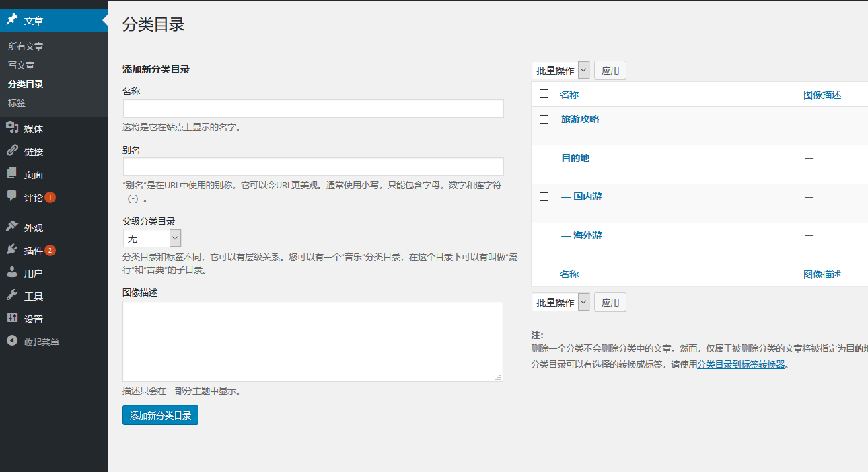
Task: Collapse the menu with 收起菜单 arrow icon
Action: [12, 342]
